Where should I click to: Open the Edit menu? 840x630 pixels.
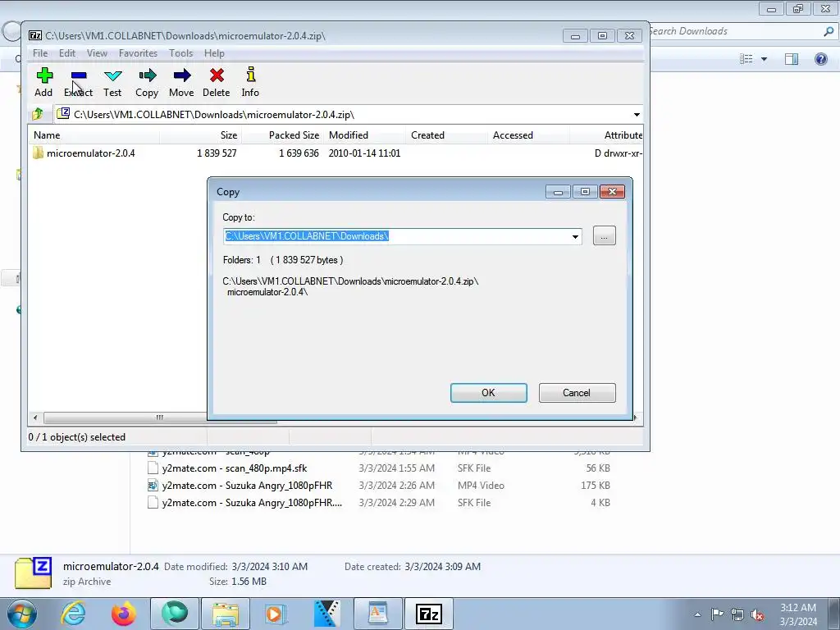[x=67, y=53]
